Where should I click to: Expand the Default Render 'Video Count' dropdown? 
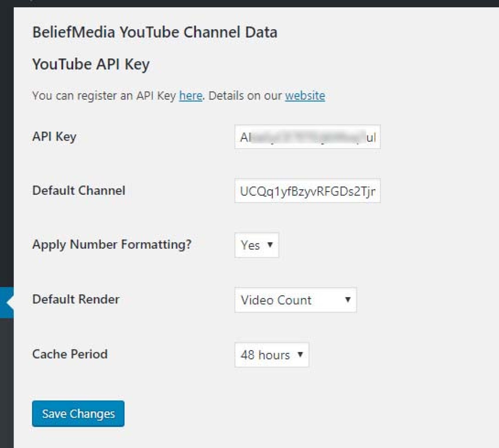click(295, 300)
